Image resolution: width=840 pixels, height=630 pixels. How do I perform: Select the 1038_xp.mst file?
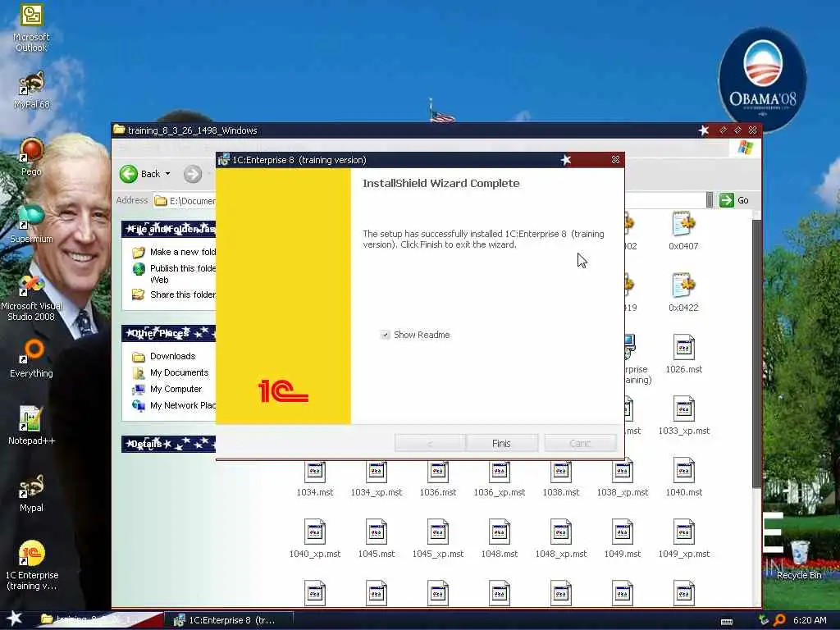(x=623, y=477)
